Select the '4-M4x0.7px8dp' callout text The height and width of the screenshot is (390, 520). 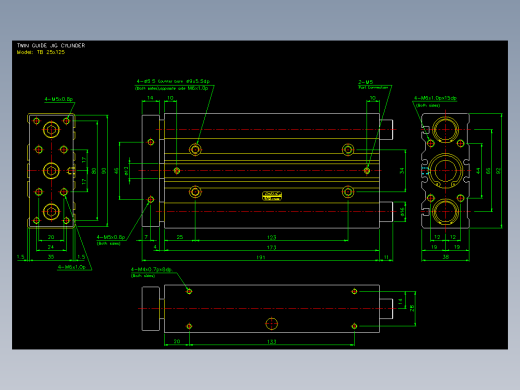151,269
